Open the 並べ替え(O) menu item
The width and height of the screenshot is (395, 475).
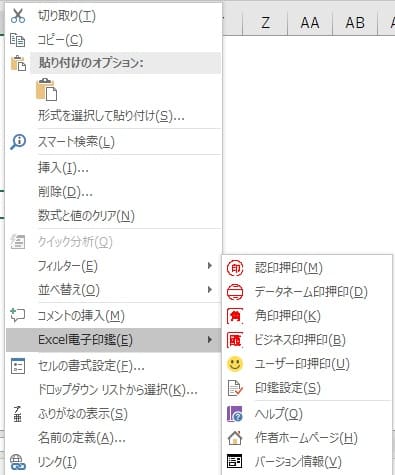[69, 290]
